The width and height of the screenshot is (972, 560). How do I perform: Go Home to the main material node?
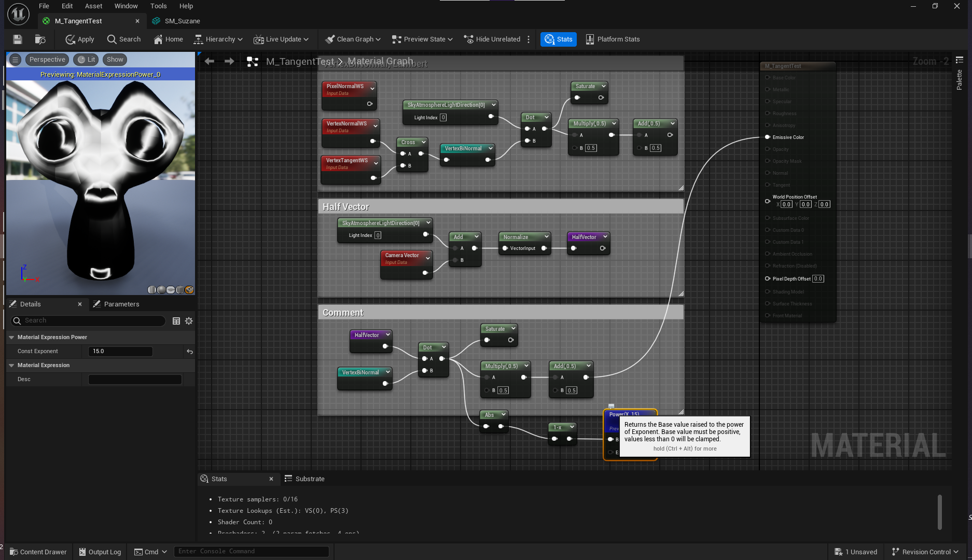(169, 39)
